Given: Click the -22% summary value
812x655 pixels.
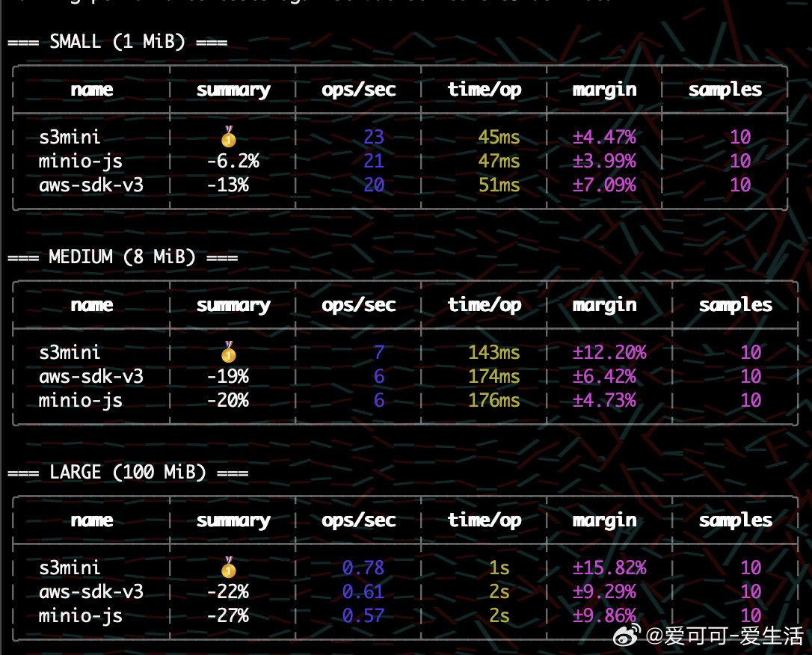Looking at the screenshot, I should [x=228, y=592].
